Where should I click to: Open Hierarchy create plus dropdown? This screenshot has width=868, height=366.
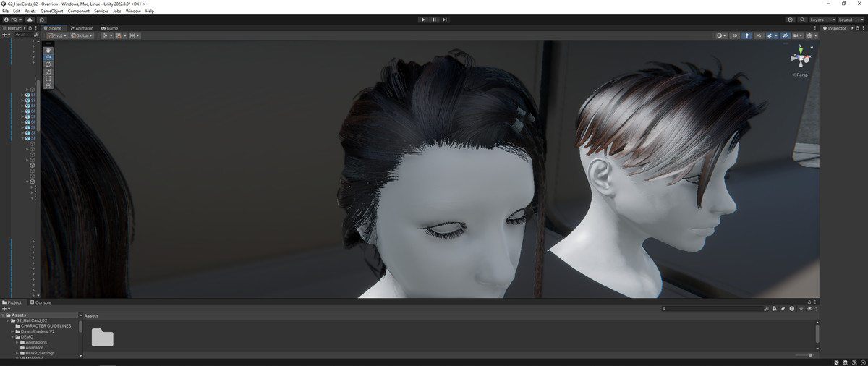(7, 35)
